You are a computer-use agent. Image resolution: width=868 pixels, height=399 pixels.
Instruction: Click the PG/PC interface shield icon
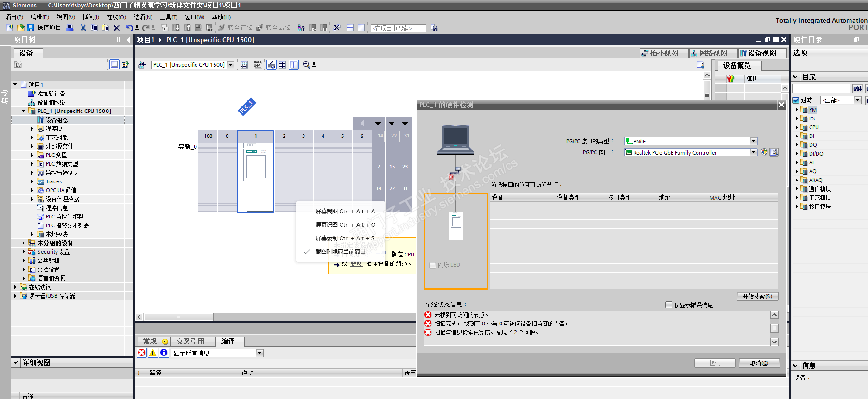pyautogui.click(x=764, y=152)
